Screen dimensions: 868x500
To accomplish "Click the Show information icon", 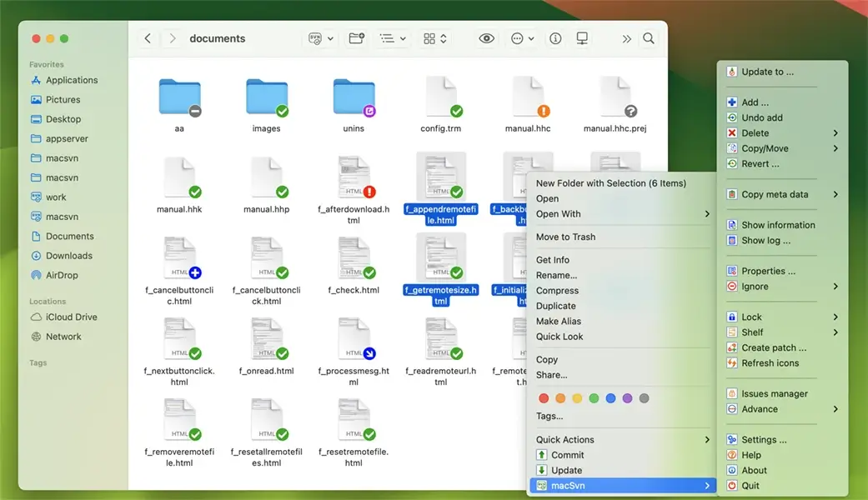I will coord(732,225).
